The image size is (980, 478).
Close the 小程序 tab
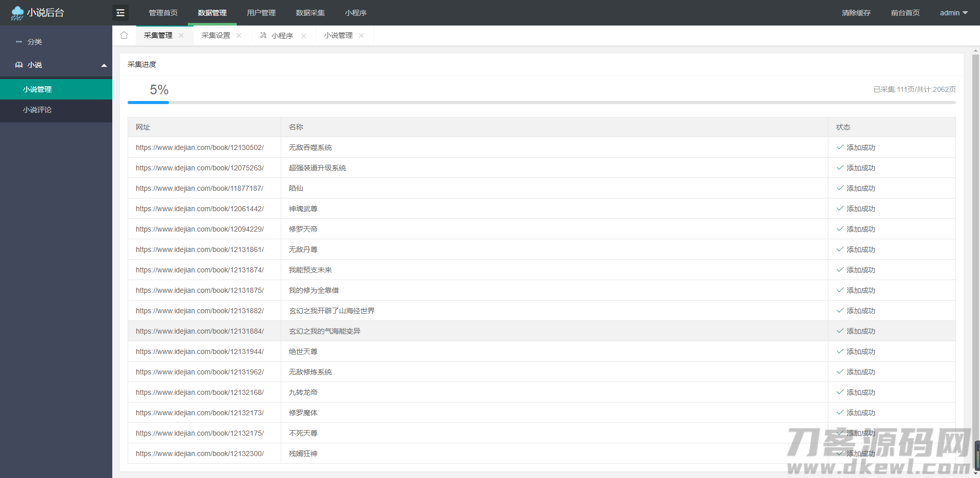[x=304, y=36]
